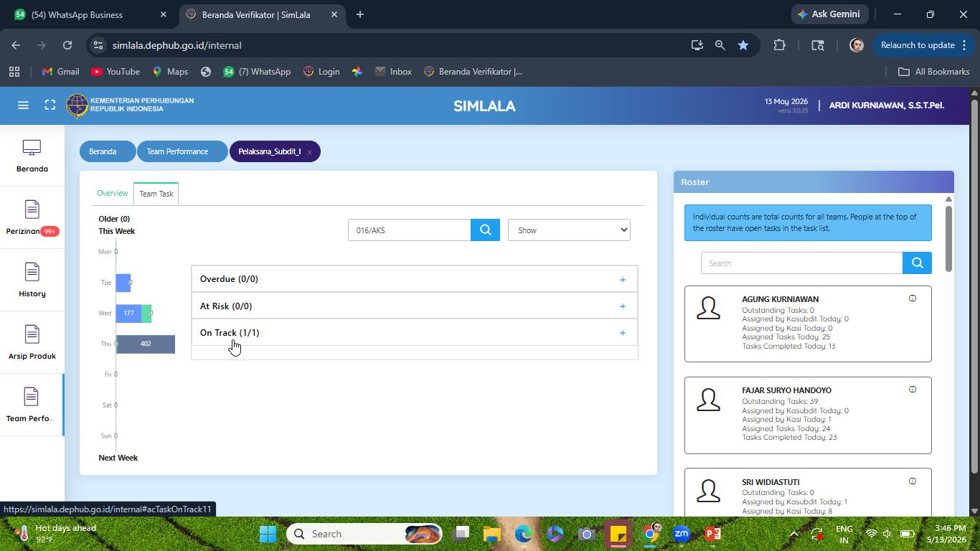Screen dimensions: 980x551
Task: Open Zoom from the Windows taskbar
Action: tap(682, 534)
